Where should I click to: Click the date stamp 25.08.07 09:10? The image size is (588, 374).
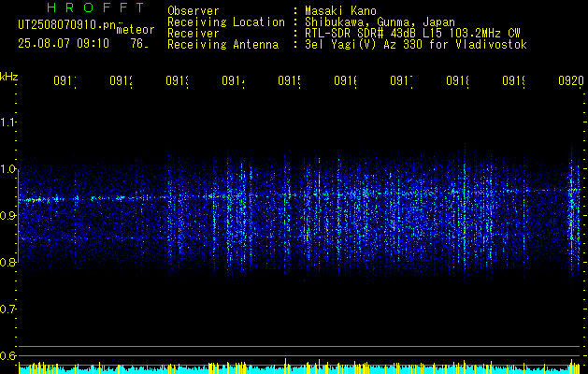pyautogui.click(x=64, y=44)
